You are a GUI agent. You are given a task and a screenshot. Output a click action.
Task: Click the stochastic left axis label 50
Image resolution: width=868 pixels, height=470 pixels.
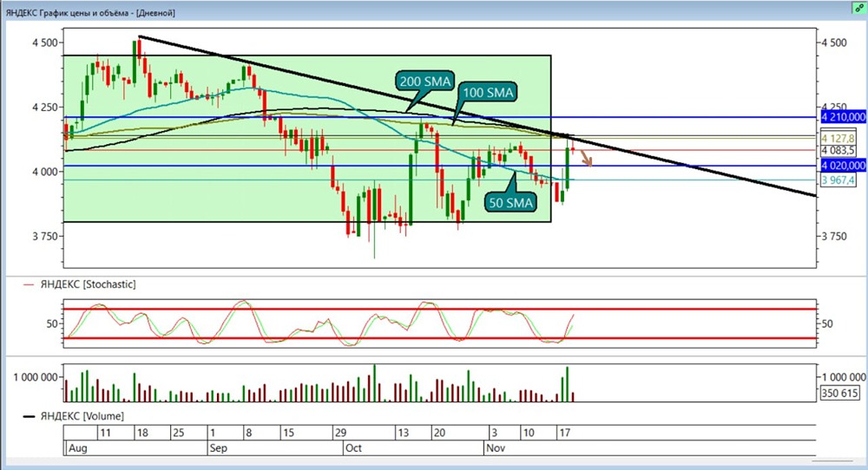point(52,323)
